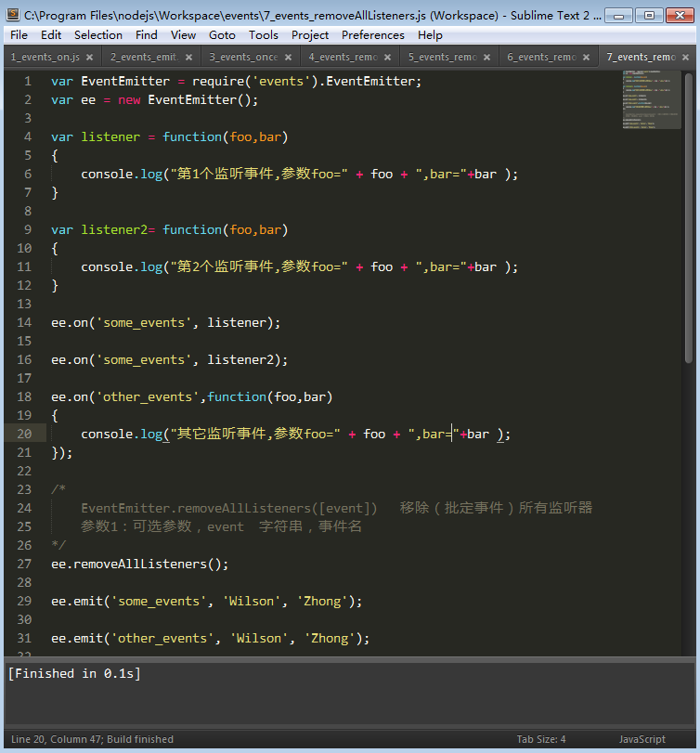The height and width of the screenshot is (753, 700).
Task: Click line number 27 in gutter
Action: (x=24, y=564)
